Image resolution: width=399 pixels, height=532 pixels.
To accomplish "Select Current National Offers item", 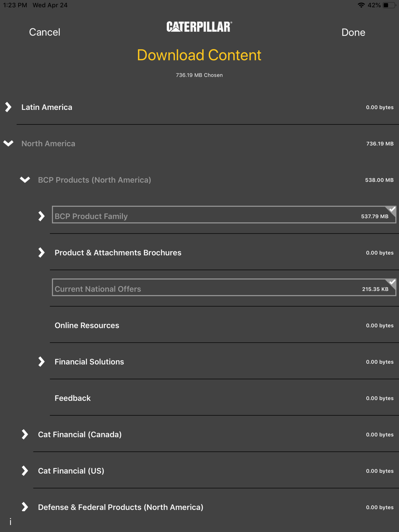I will point(224,287).
